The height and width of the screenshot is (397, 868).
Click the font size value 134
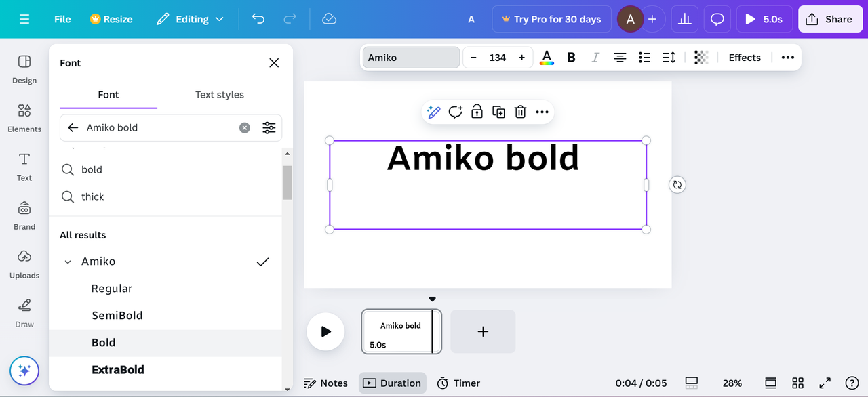pos(498,58)
